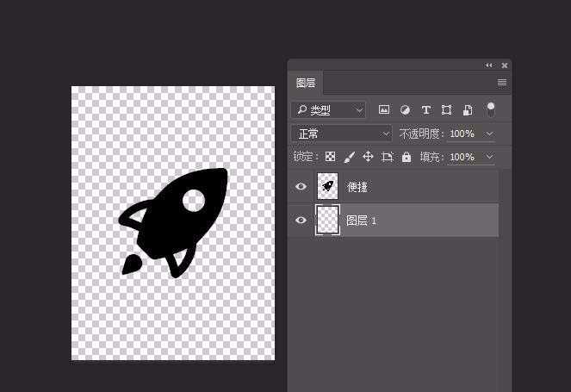Image resolution: width=571 pixels, height=392 pixels.
Task: Expand the 填充 fill dropdown arrow
Action: 490,157
